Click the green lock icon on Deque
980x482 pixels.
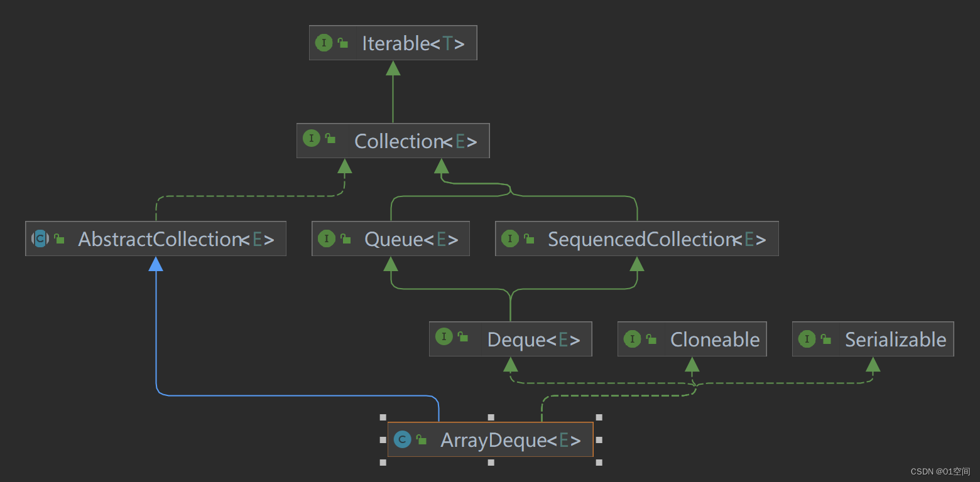[x=463, y=336]
